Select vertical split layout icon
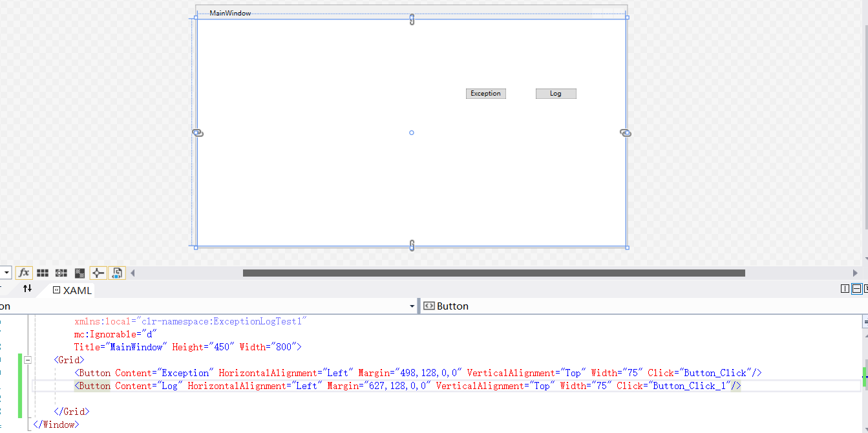The image size is (868, 433). point(845,289)
